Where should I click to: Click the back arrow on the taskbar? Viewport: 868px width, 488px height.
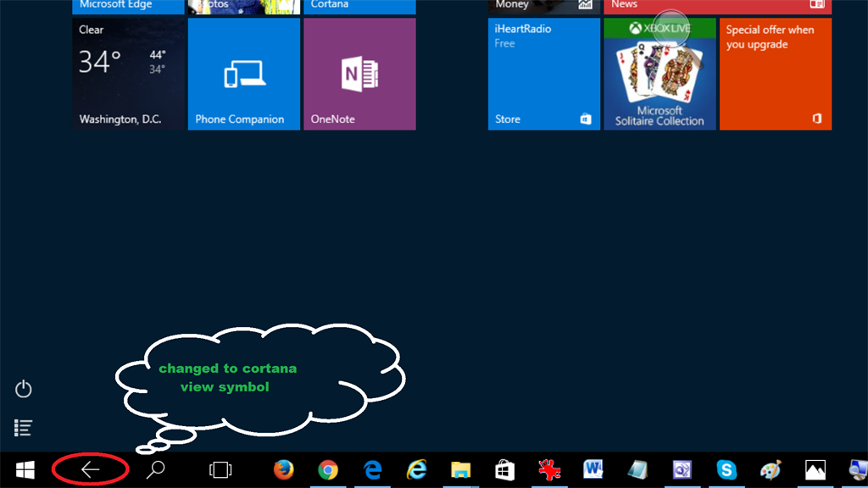(90, 469)
